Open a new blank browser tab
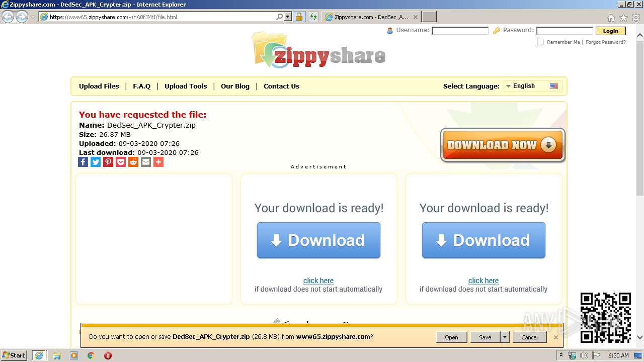Image resolution: width=644 pixels, height=362 pixels. tap(429, 17)
